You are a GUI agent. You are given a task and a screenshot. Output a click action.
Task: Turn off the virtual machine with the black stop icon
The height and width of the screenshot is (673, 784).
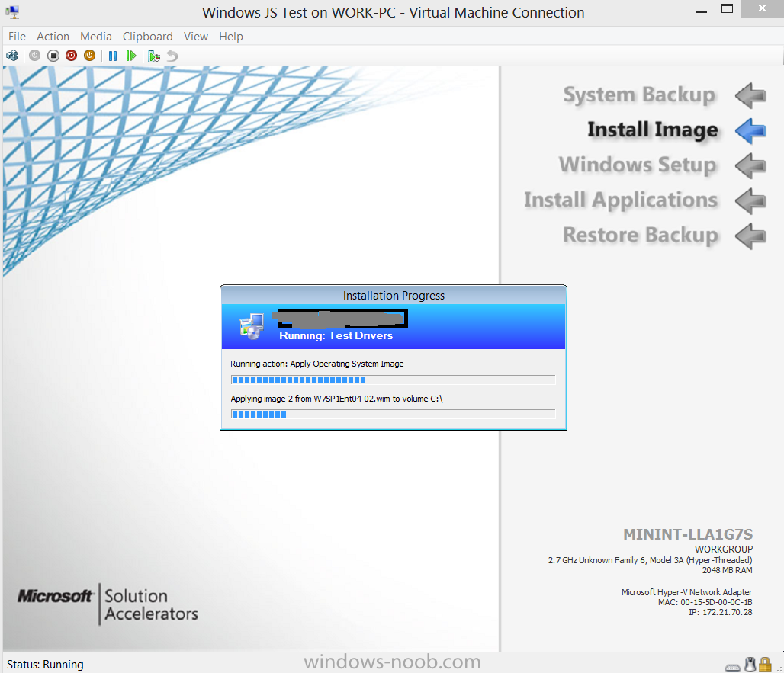click(53, 56)
